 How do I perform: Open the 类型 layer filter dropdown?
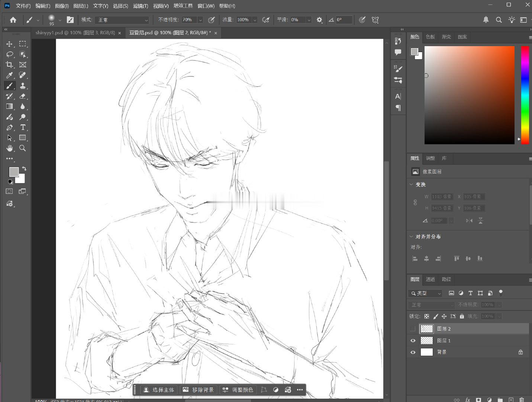[425, 293]
